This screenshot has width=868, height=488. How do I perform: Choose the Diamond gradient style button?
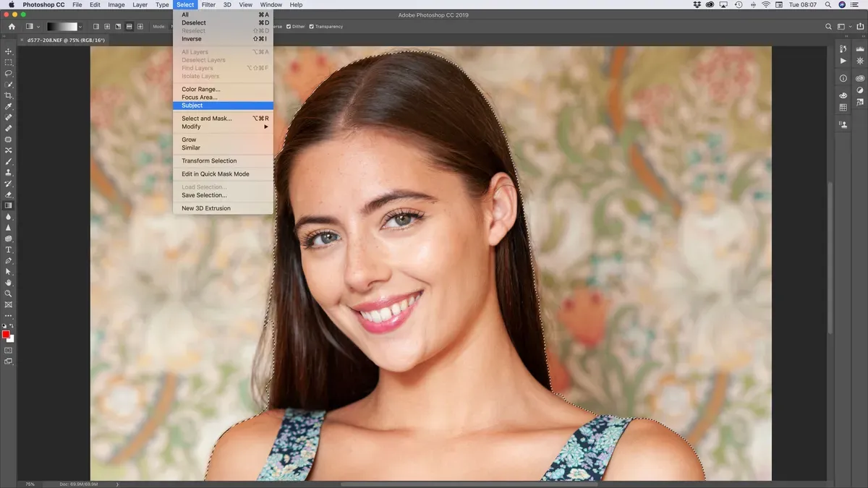[x=140, y=27]
